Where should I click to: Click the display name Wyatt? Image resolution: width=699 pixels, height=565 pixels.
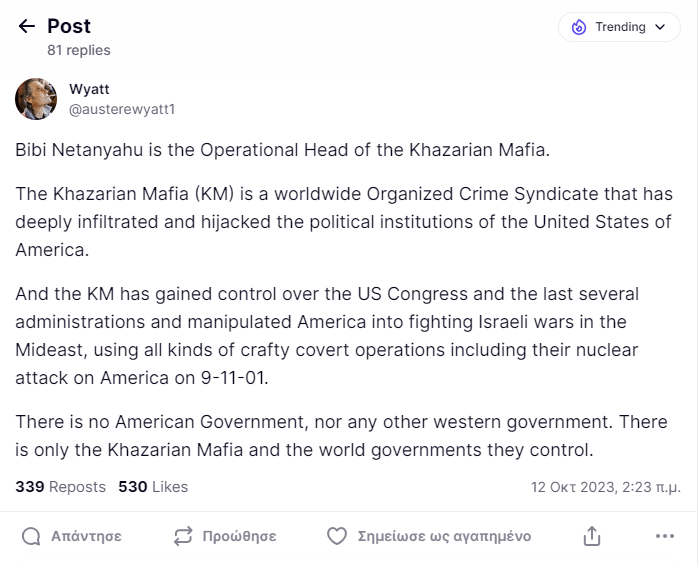(x=89, y=89)
